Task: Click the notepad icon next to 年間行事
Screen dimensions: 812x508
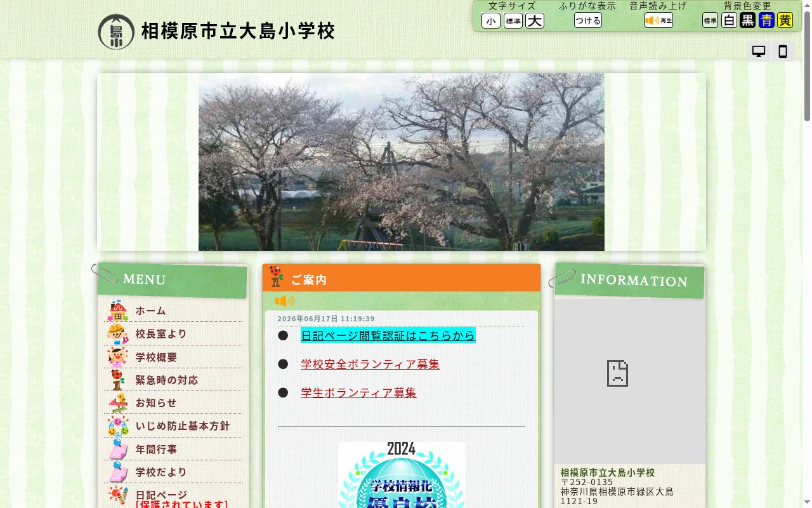Action: click(x=117, y=449)
